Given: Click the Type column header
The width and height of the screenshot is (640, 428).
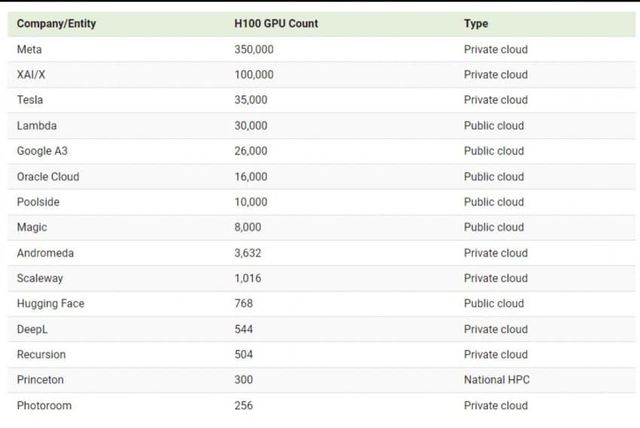Looking at the screenshot, I should [x=476, y=23].
